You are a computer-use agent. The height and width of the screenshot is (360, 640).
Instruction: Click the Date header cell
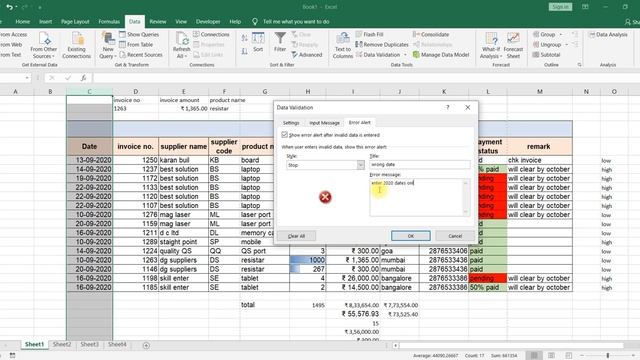coord(89,146)
